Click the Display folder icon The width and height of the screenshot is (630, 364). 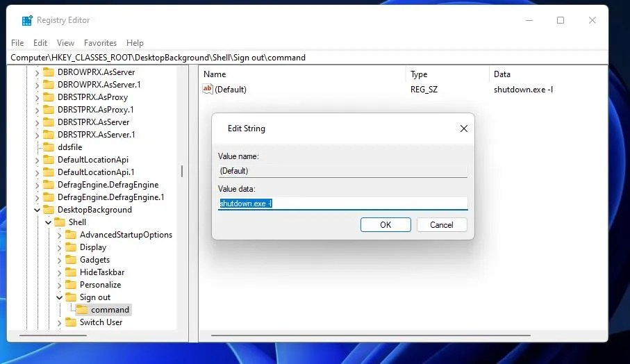[71, 247]
